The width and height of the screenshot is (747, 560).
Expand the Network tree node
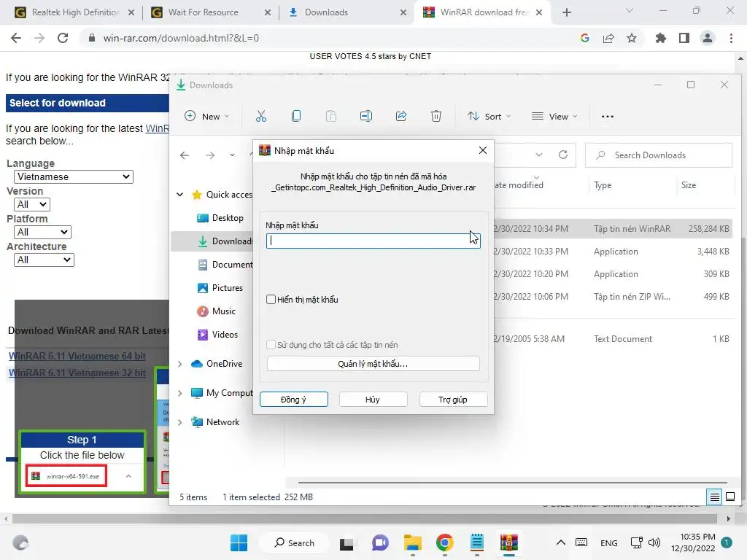tap(179, 422)
